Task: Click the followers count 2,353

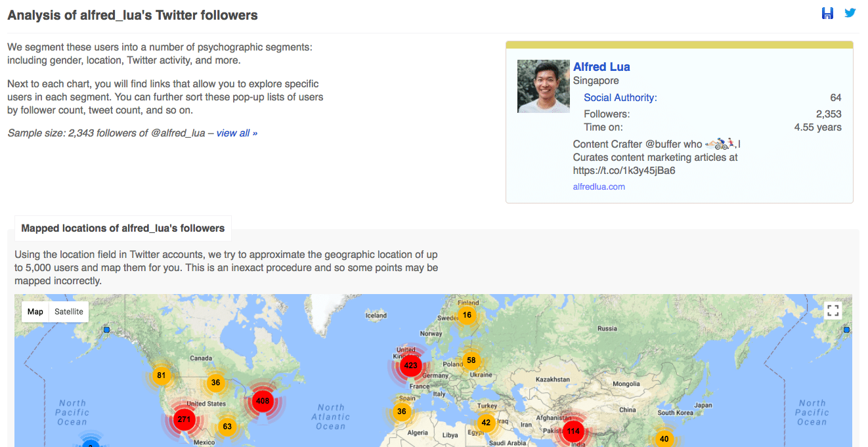Action: (829, 114)
